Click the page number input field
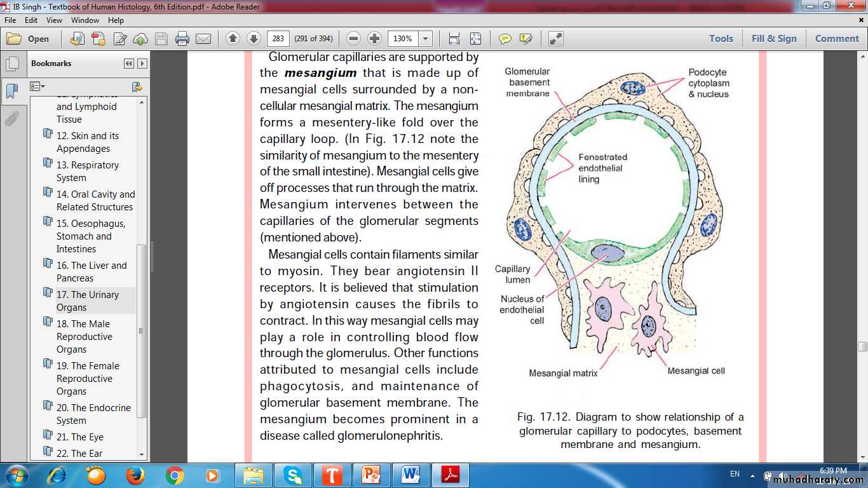 (x=278, y=39)
